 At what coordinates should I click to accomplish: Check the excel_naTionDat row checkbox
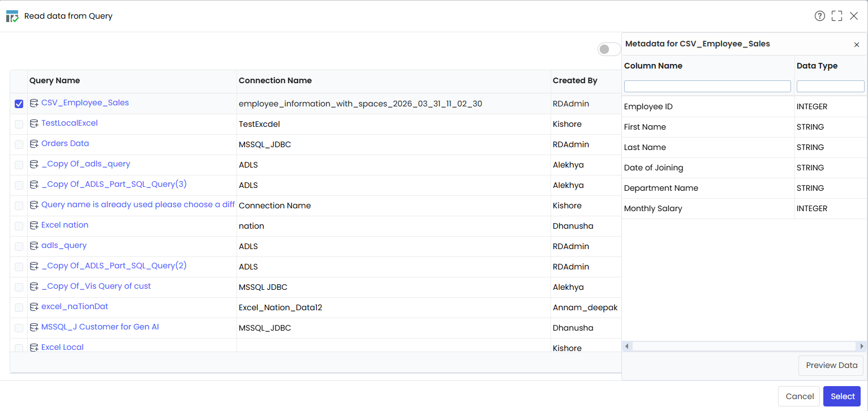point(19,307)
